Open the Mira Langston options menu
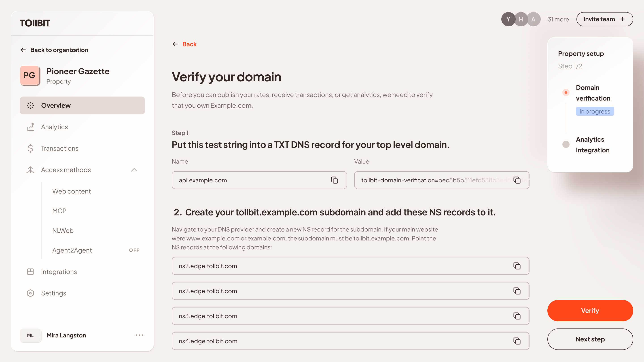This screenshot has height=362, width=644. (x=139, y=335)
